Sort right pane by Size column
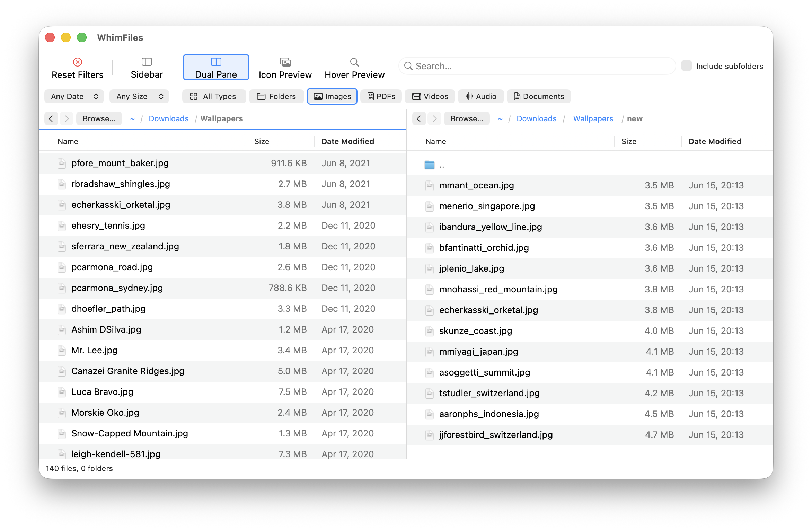Viewport: 812px width, 530px height. pos(629,141)
